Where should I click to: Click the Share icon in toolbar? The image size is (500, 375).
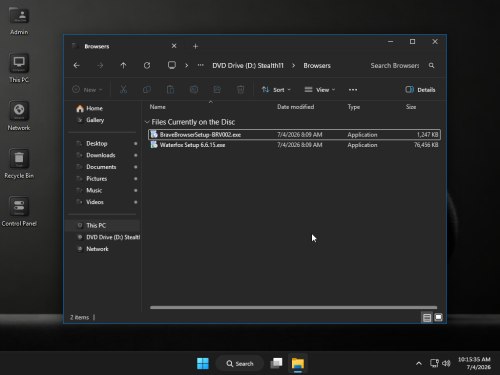tap(217, 89)
